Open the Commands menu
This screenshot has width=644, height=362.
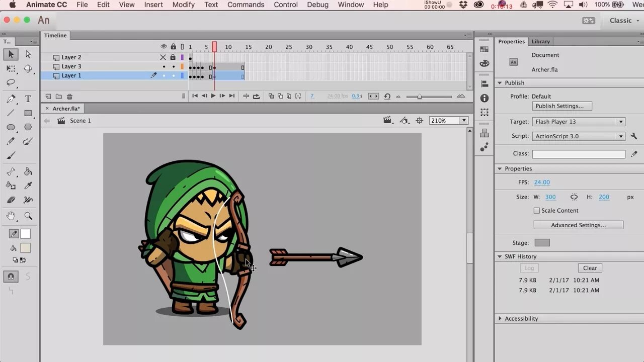click(246, 5)
